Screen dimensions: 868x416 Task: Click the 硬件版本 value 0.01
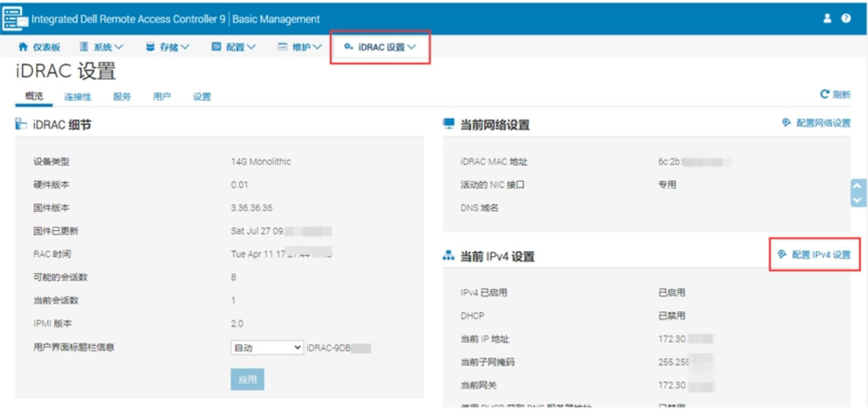tap(239, 185)
